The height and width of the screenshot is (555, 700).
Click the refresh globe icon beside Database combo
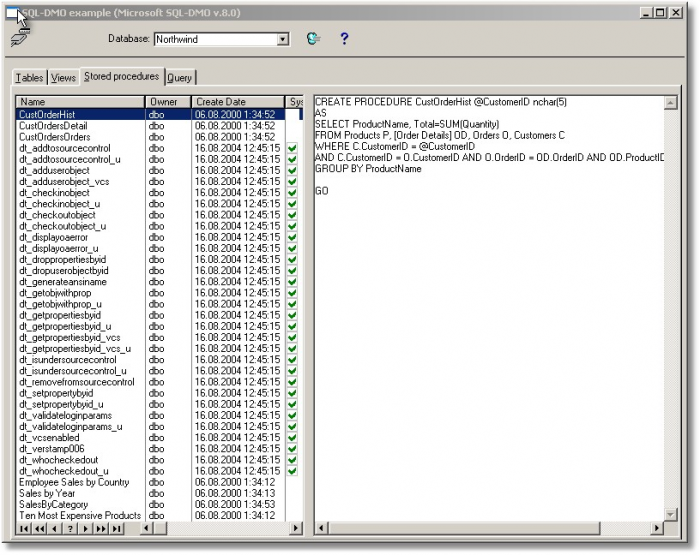(x=313, y=38)
